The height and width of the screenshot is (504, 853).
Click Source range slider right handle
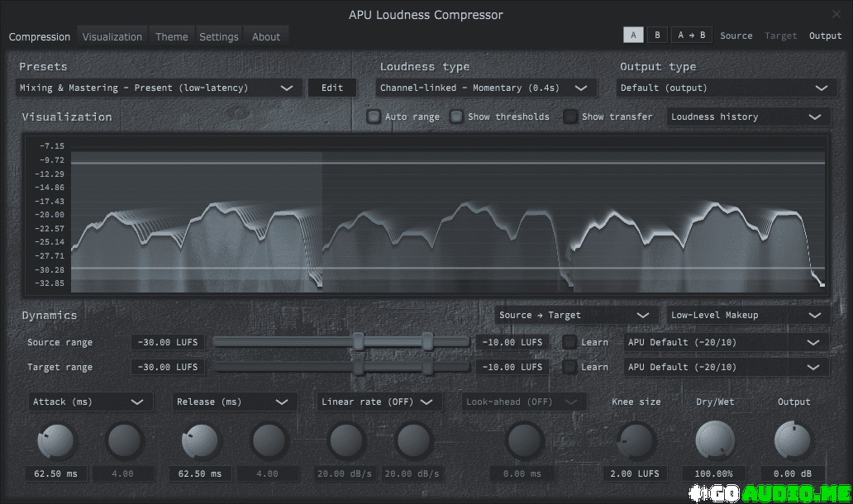tap(427, 341)
